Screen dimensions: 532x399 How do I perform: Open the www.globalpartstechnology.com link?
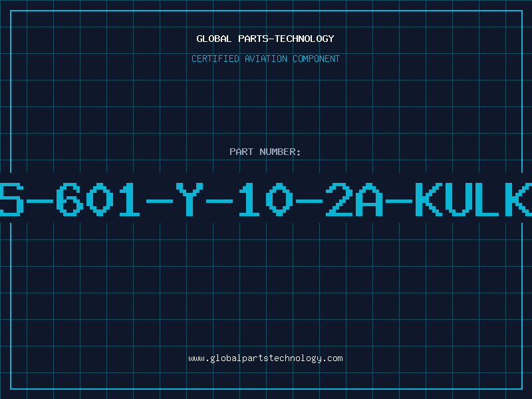pos(265,358)
